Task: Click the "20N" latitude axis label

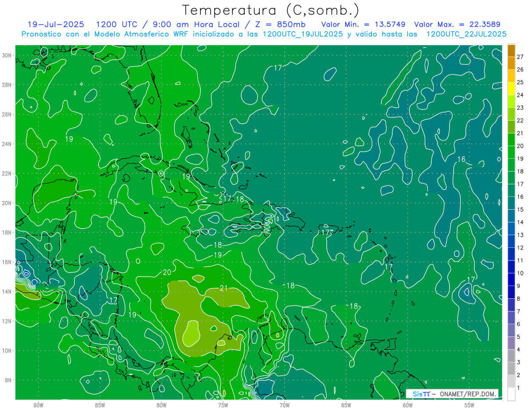Action: point(7,203)
